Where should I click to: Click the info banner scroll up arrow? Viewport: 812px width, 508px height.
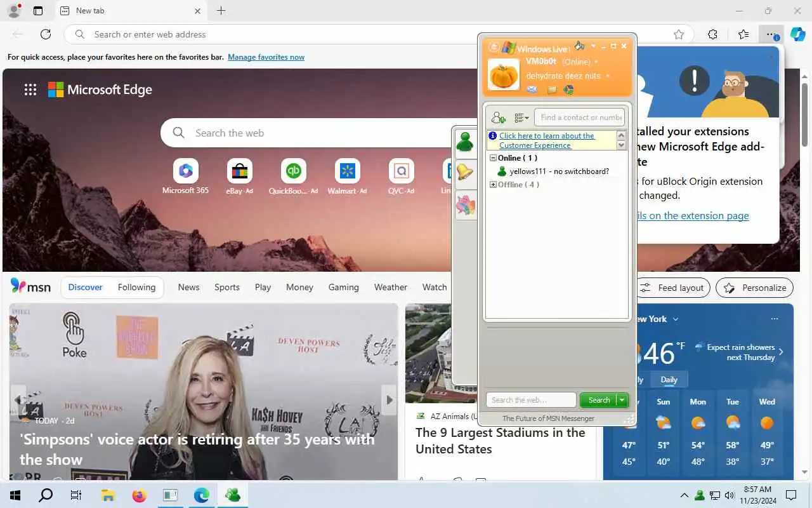[x=622, y=135]
